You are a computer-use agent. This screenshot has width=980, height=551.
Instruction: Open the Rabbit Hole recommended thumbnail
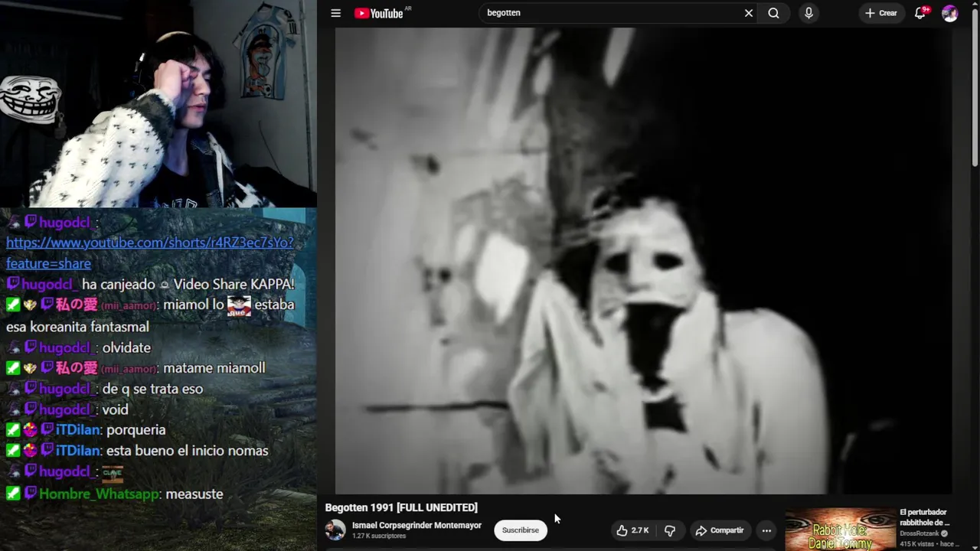point(840,530)
